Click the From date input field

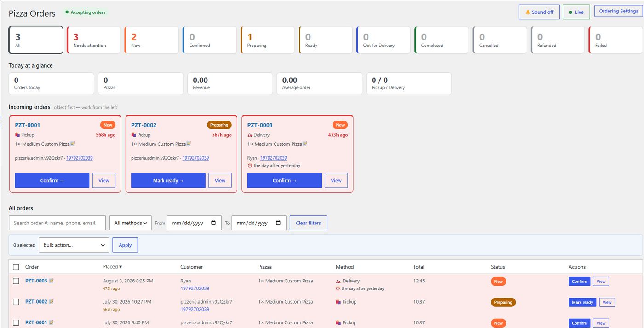tap(194, 223)
